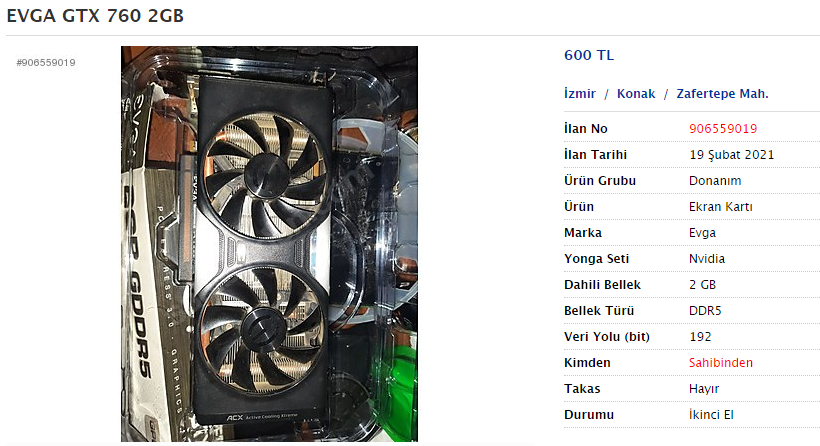820x446 pixels.
Task: Click the Dahili Bellek value 2 GB
Action: pyautogui.click(x=702, y=284)
